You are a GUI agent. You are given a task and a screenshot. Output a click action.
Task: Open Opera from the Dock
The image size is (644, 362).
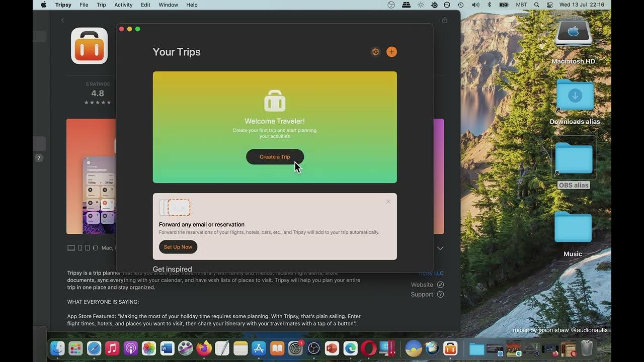pyautogui.click(x=369, y=348)
